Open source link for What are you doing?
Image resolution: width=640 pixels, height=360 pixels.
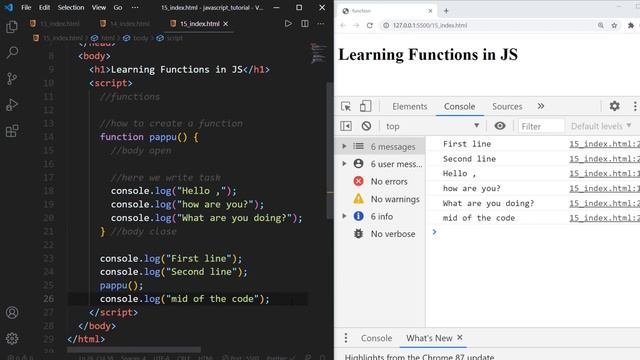pos(604,203)
